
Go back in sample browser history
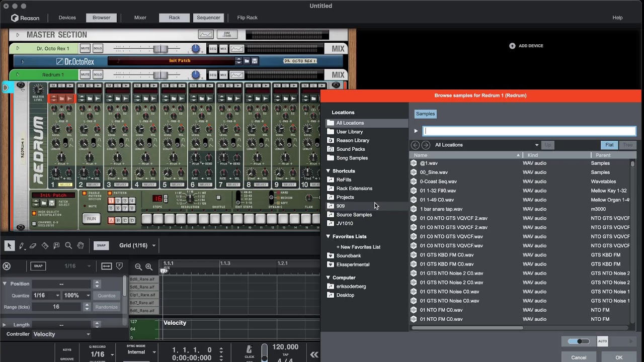415,145
